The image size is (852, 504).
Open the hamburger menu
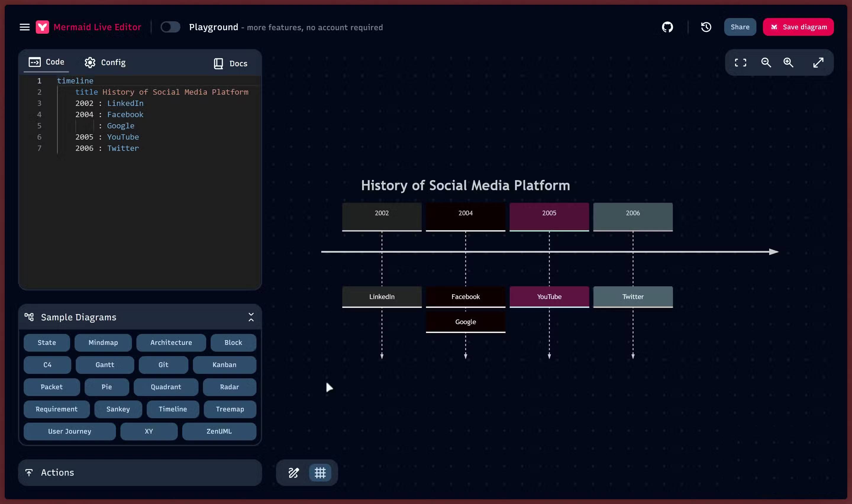point(25,27)
